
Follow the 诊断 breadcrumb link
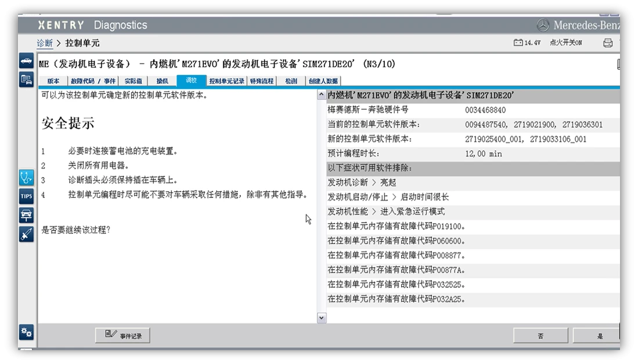45,43
